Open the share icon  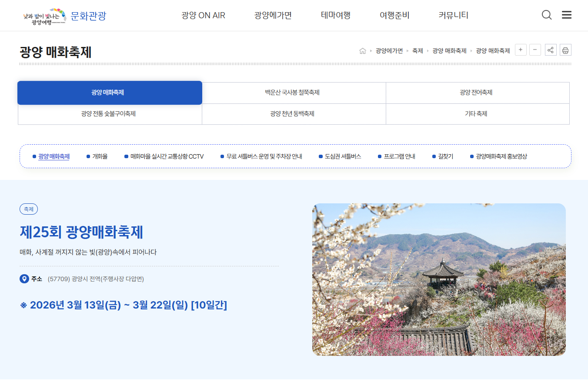(551, 50)
